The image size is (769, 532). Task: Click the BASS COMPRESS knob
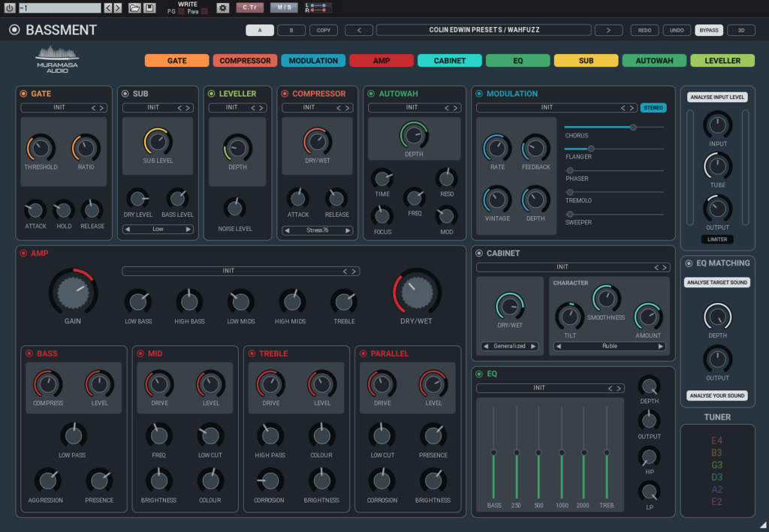(x=48, y=384)
